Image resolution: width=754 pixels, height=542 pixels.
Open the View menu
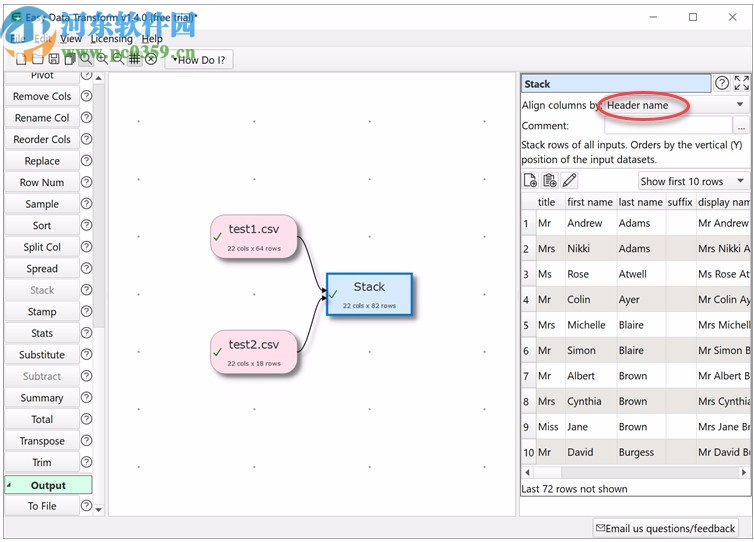pos(71,38)
